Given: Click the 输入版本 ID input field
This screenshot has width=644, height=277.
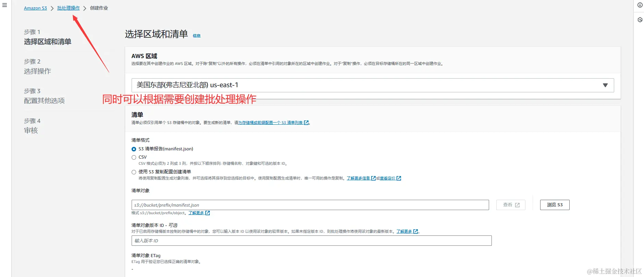Looking at the screenshot, I should 312,241.
